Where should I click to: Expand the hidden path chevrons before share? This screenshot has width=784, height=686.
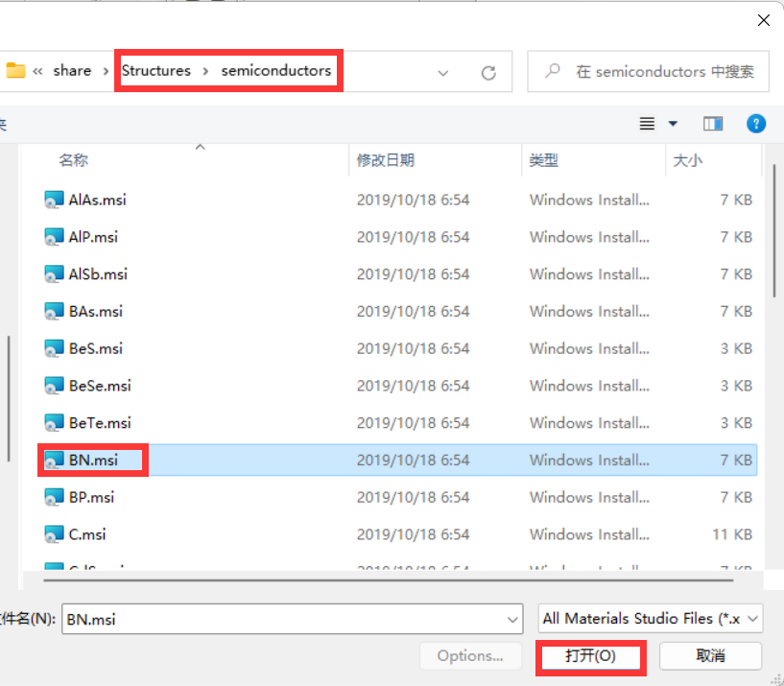(x=37, y=71)
